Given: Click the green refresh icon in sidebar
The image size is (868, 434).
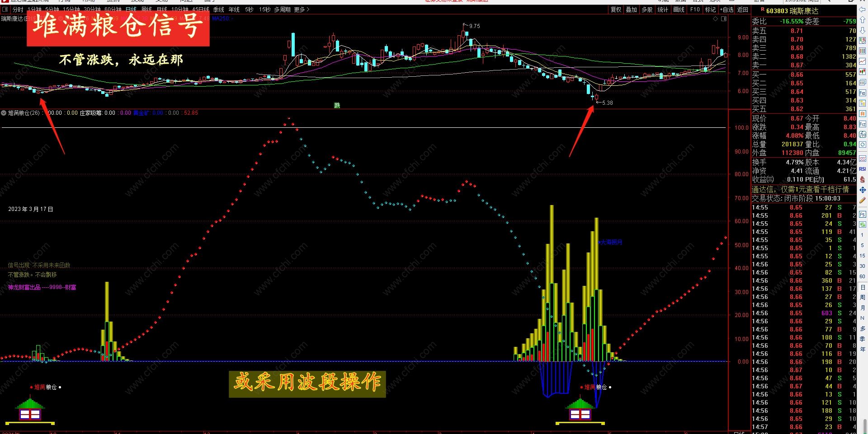Looking at the screenshot, I should click(863, 224).
